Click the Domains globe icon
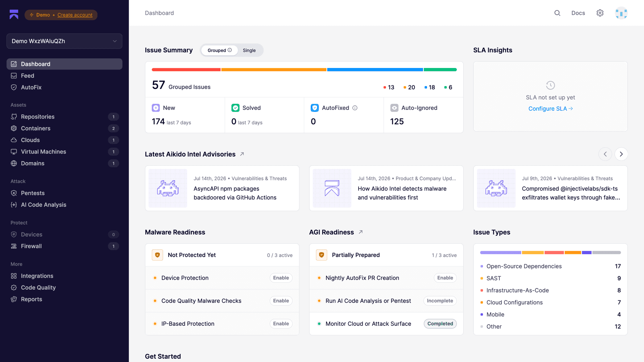Viewport: 644px width, 362px height. coord(14,163)
